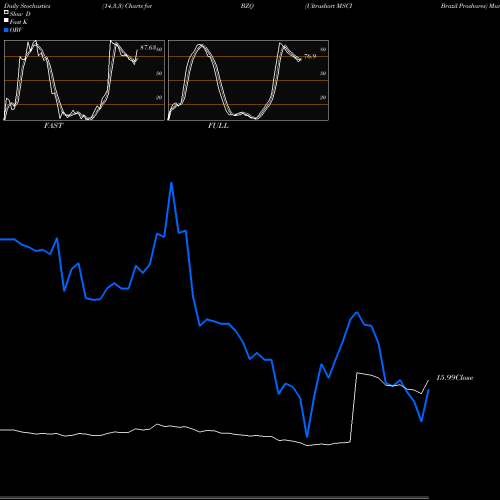Click the 87.63 value on the FAST chart

pos(148,48)
